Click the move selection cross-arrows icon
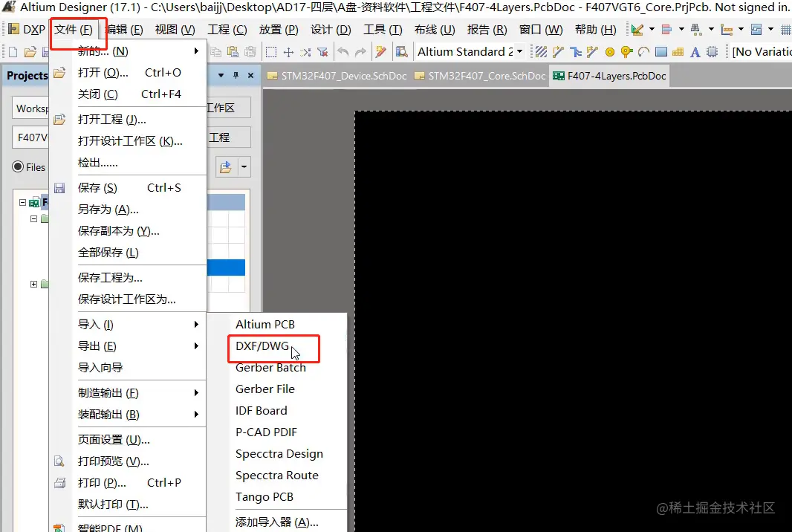792x532 pixels. point(288,52)
